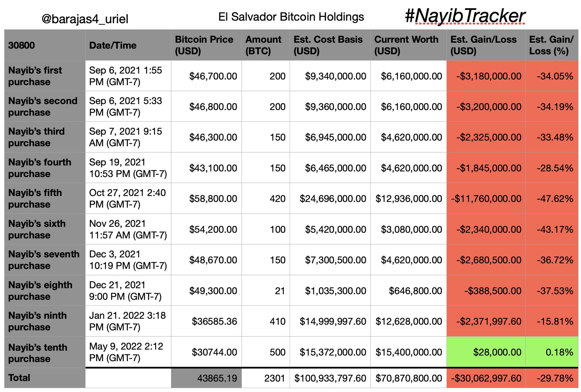The height and width of the screenshot is (392, 581).
Task: Select the El Salvador Bitcoin Holdings title
Action: (291, 17)
